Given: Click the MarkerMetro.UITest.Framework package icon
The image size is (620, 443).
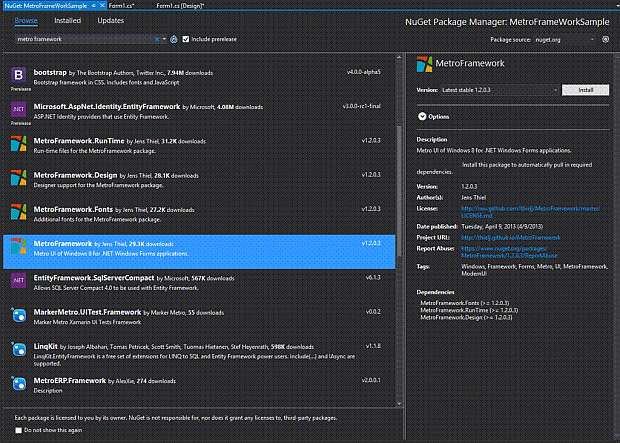Looking at the screenshot, I should [19, 314].
